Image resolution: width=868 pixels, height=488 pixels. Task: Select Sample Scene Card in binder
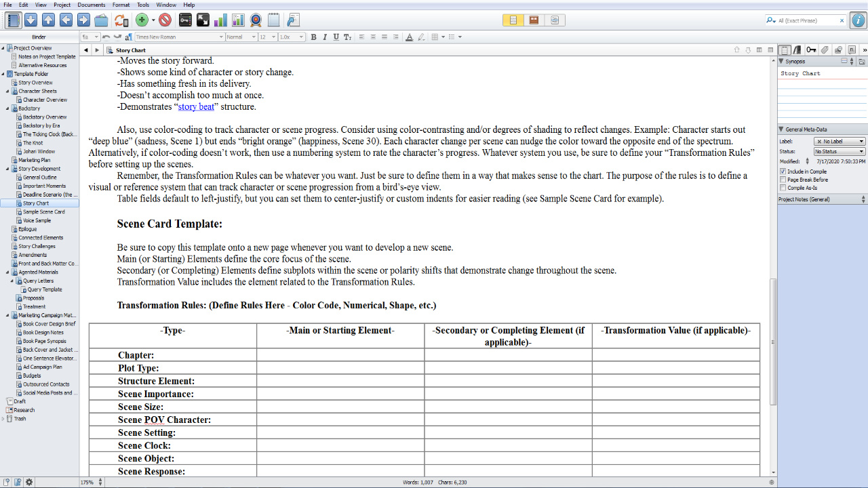(43, 211)
